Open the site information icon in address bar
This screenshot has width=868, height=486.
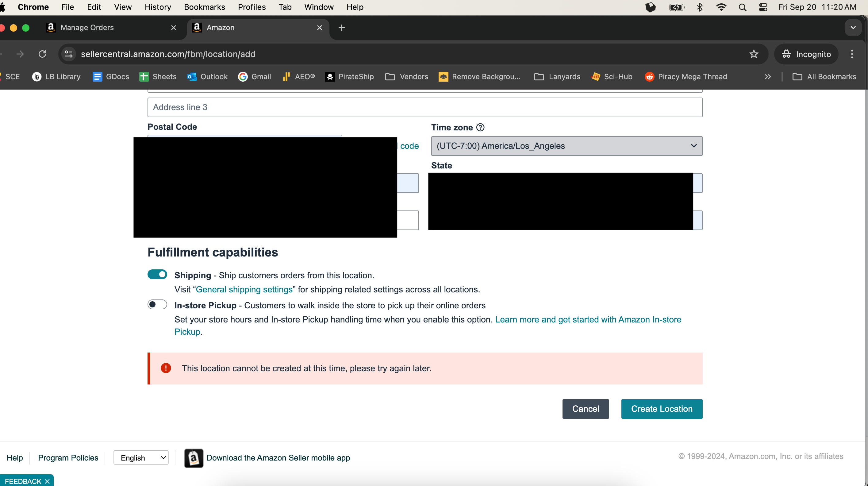(69, 54)
